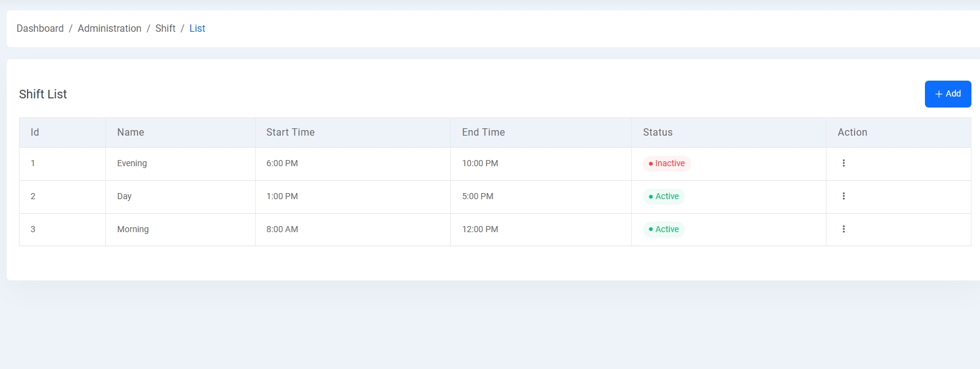Click the Active status badge for Morning shift
This screenshot has height=369, width=980.
[x=664, y=230]
